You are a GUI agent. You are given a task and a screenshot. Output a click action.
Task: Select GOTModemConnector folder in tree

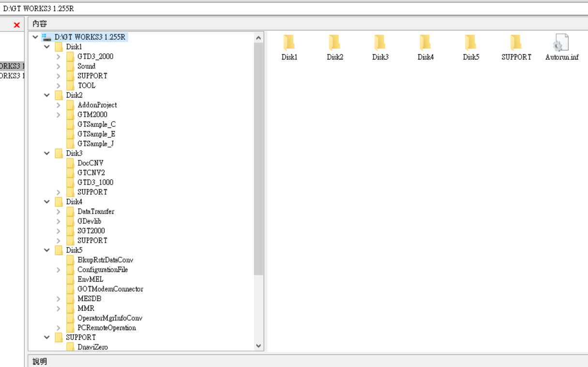(110, 289)
